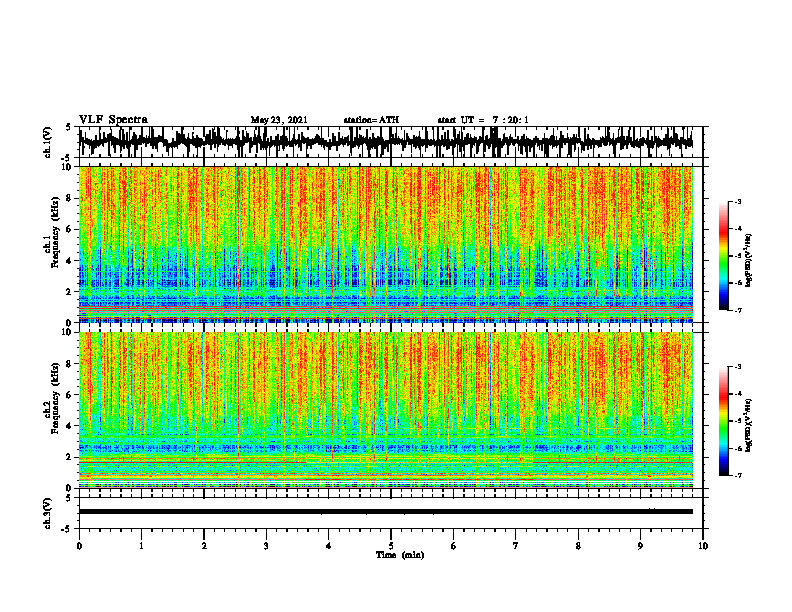Click time axis tick label 7

(516, 546)
